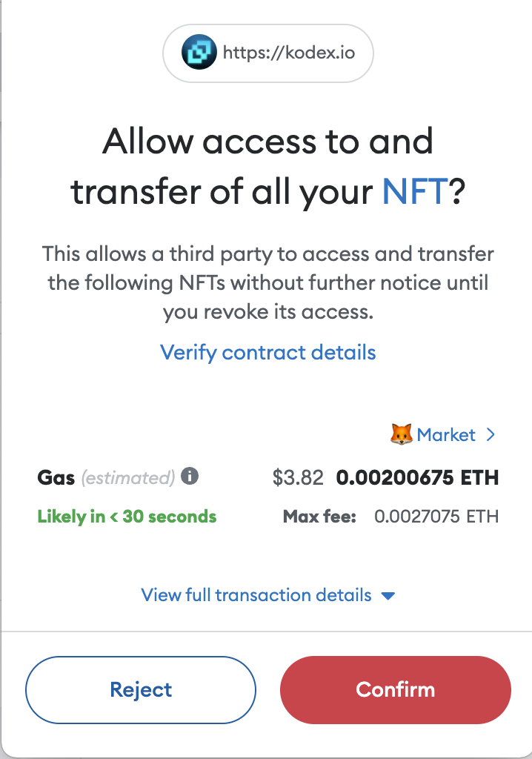Click the dropdown triangle beside transaction details
This screenshot has height=759, width=532.
(388, 596)
